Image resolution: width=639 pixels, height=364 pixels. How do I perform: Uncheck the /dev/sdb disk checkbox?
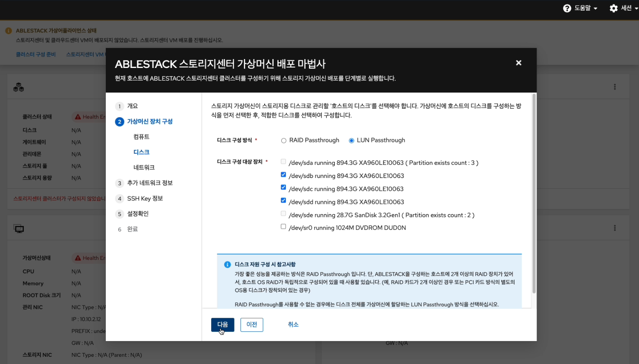pos(283,175)
